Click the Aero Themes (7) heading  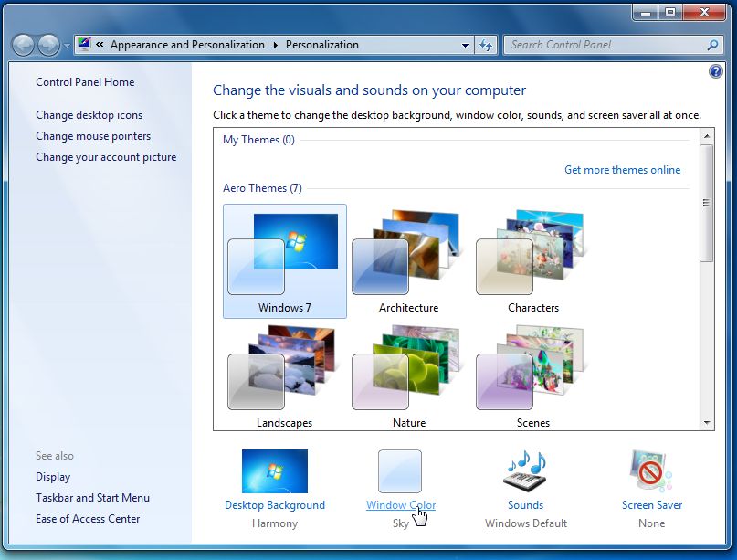pos(262,188)
